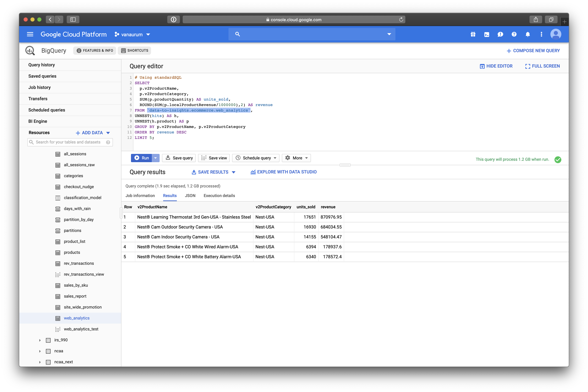Click Save query button

[179, 158]
